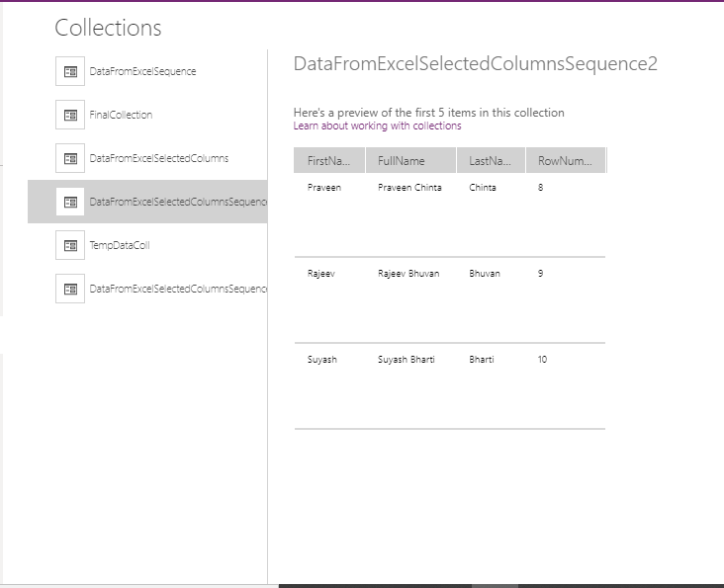Click the preview of first 5 items text
Screen dimensions: 724x588
[428, 113]
